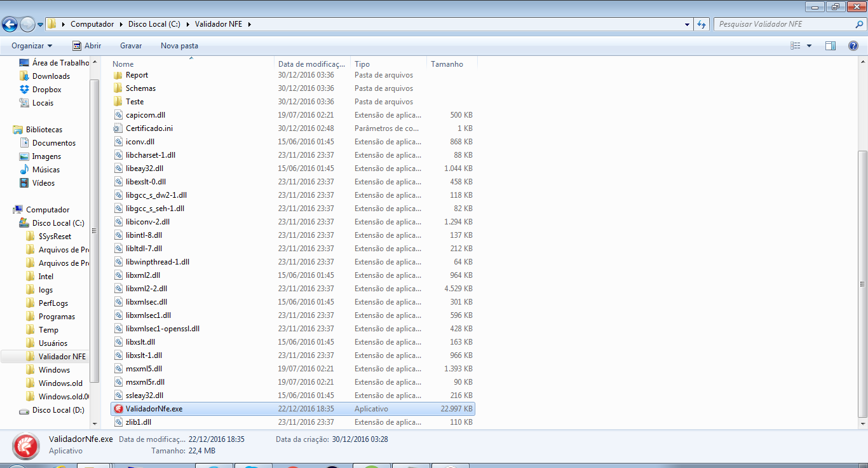Click the Nova pasta button
The image size is (868, 468).
pyautogui.click(x=179, y=46)
